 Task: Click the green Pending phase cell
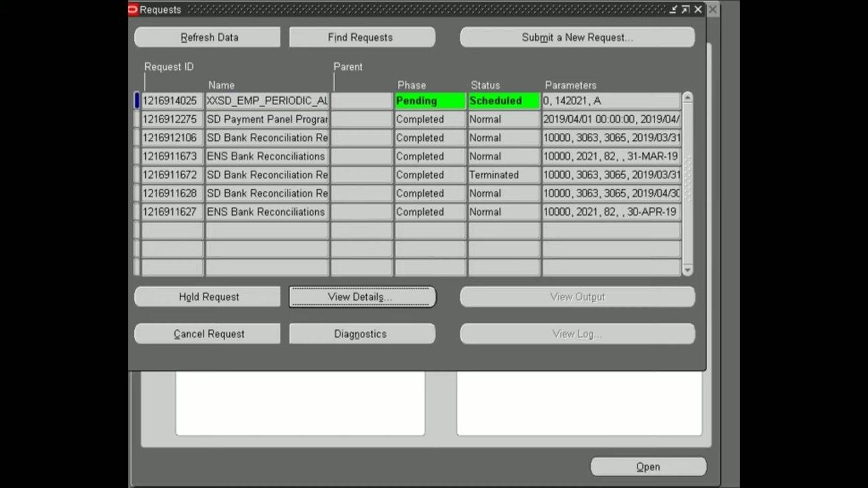click(430, 101)
